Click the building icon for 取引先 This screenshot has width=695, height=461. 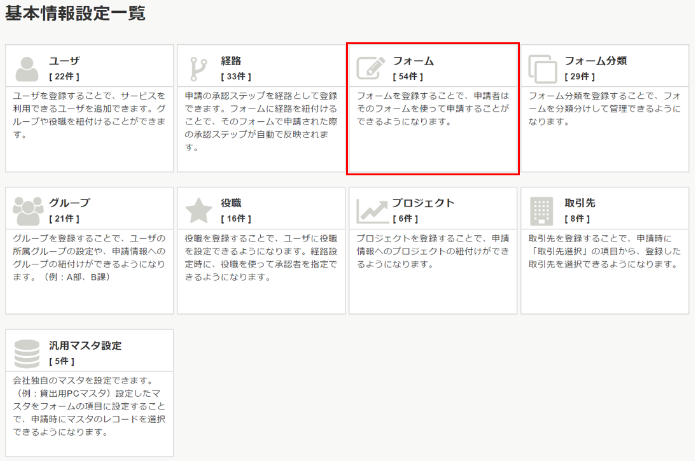542,210
